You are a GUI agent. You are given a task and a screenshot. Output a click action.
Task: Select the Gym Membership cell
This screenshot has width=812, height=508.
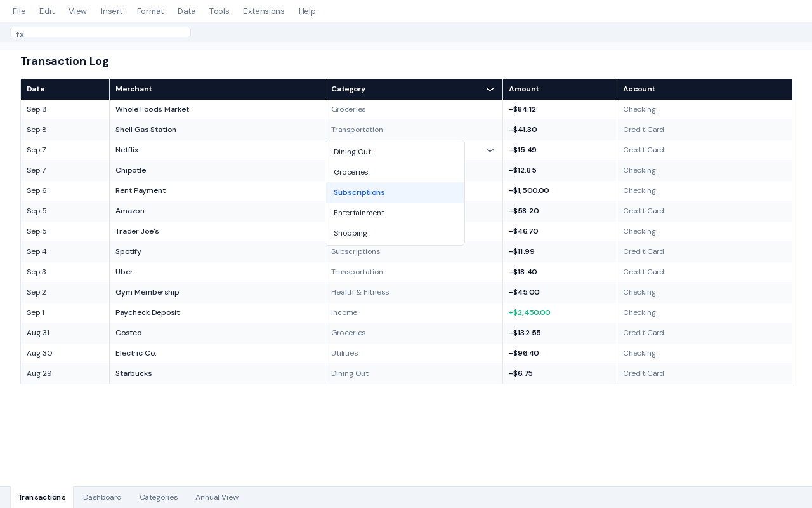217,293
